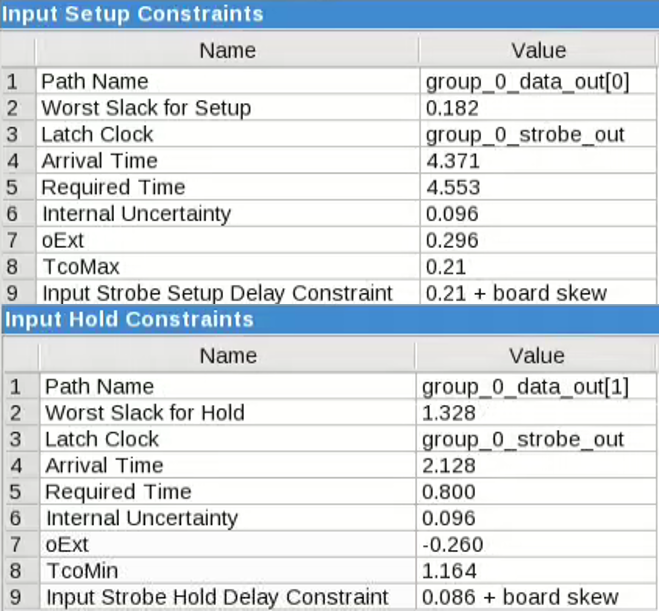Select setup Latch Clock group_0_strobe_out value
The width and height of the screenshot is (659, 611).
pos(525,134)
